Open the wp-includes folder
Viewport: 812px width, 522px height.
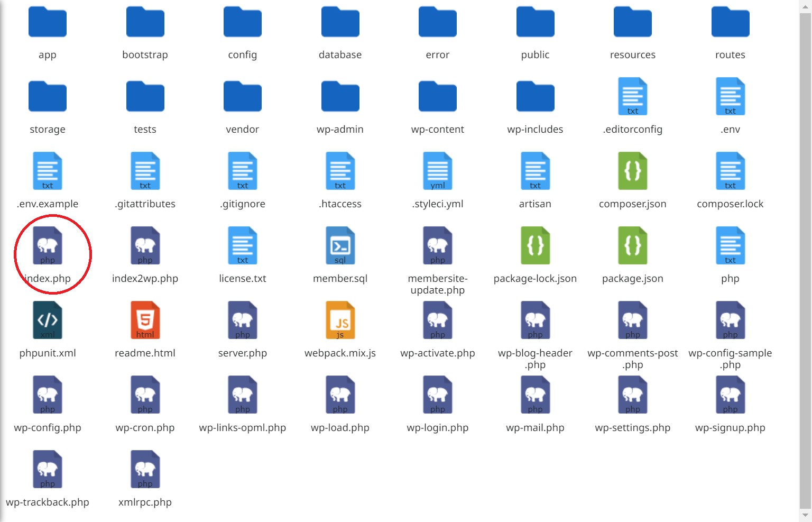[x=535, y=97]
